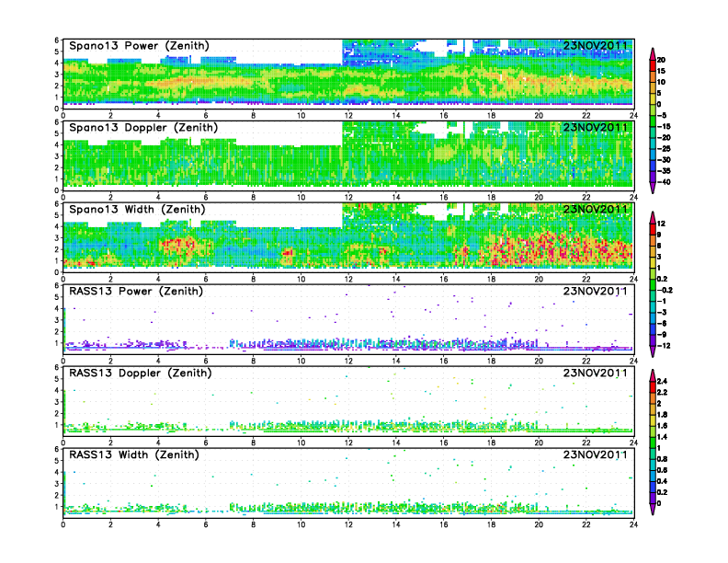The width and height of the screenshot is (728, 563).
Task: Click the -40 label on the top colorbar
Action: pyautogui.click(x=664, y=182)
